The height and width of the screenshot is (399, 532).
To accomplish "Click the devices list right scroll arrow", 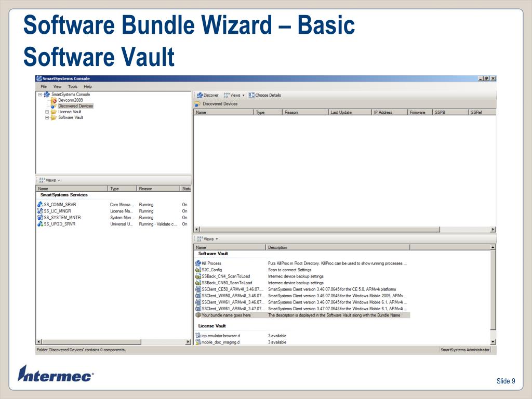I will [x=493, y=230].
